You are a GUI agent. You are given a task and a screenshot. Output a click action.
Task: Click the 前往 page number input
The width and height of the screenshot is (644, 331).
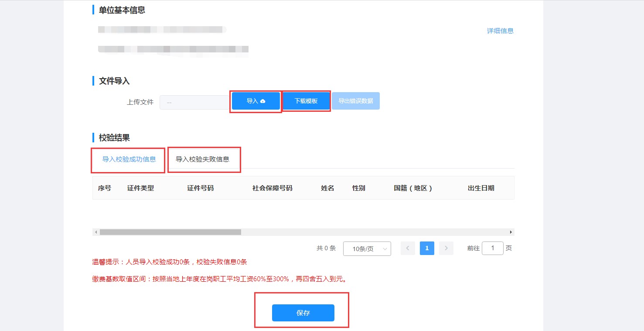point(493,248)
